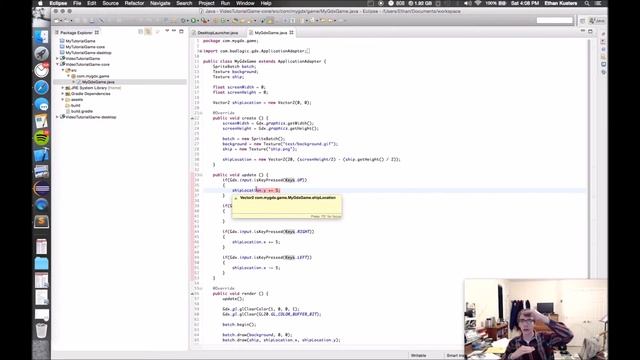The width and height of the screenshot is (640, 360).
Task: Click the Print toolbar icon
Action: [x=91, y=20]
